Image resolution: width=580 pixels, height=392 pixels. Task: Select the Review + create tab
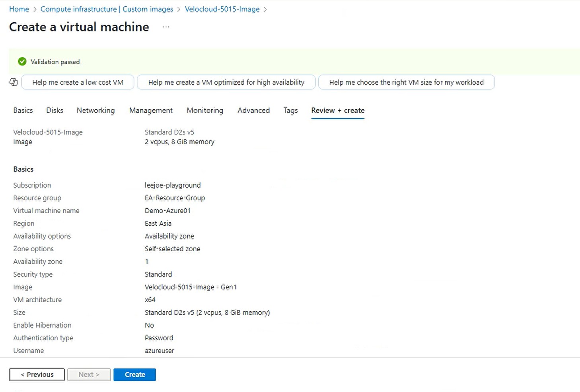pos(338,111)
